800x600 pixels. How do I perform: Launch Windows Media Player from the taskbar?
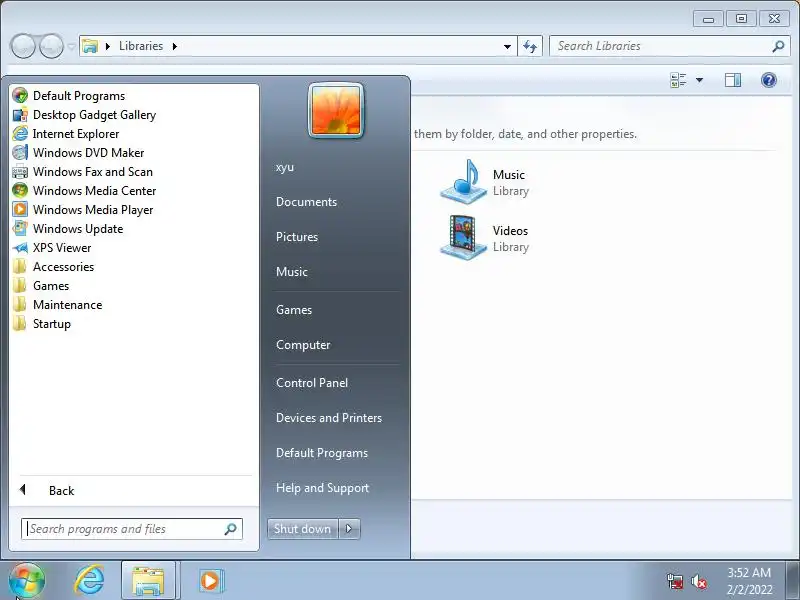(210, 581)
